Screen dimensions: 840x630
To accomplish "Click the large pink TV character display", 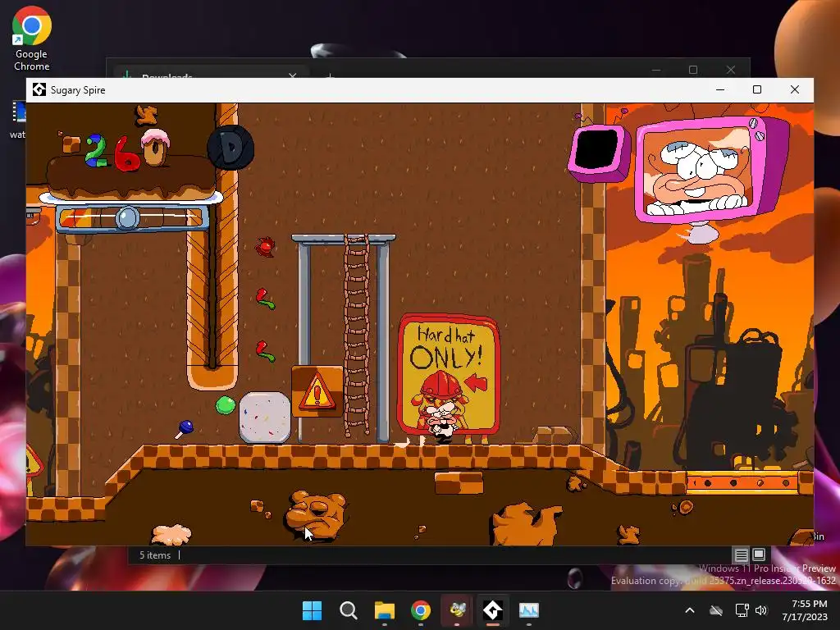I will tap(713, 171).
